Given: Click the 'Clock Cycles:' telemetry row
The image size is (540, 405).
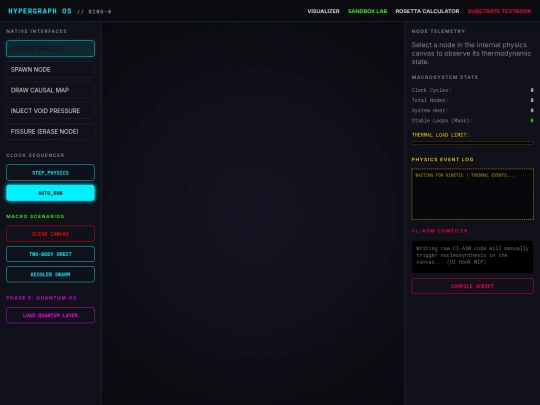Looking at the screenshot, I should (472, 90).
